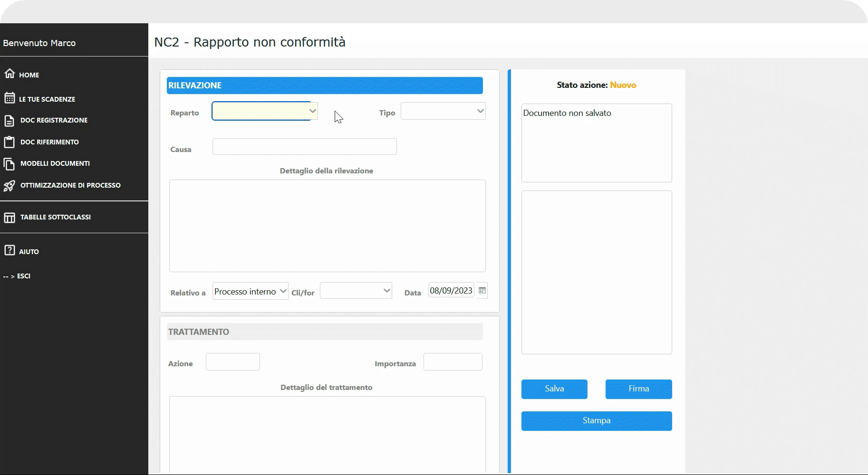Open the date picker calendar icon
Image resolution: width=868 pixels, height=475 pixels.
(482, 291)
